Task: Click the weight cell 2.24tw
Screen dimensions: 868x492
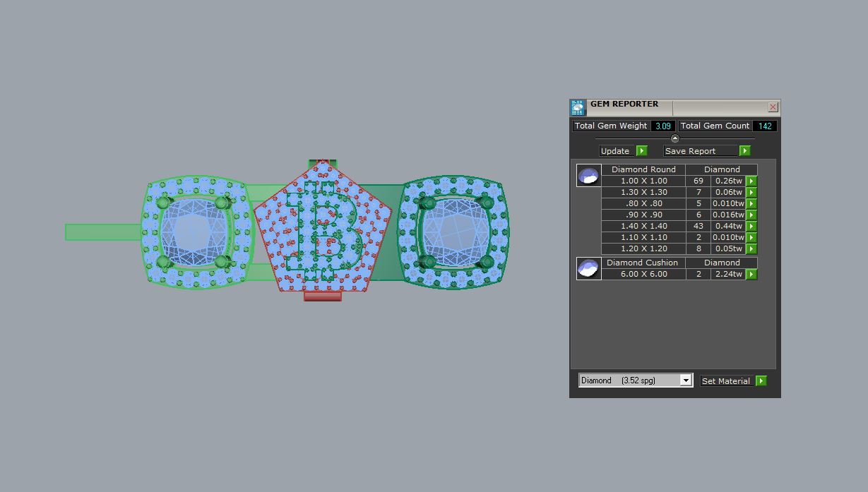Action: [x=729, y=275]
